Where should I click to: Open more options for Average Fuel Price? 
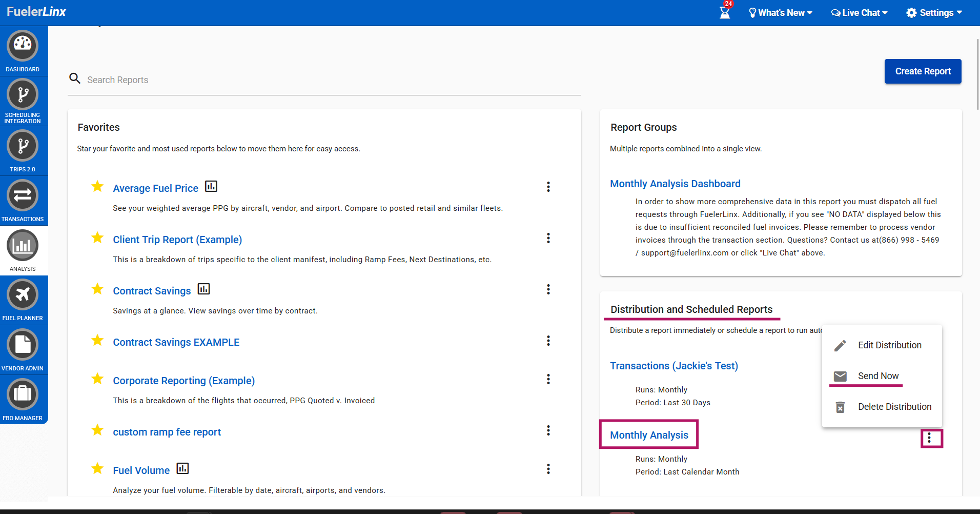548,187
